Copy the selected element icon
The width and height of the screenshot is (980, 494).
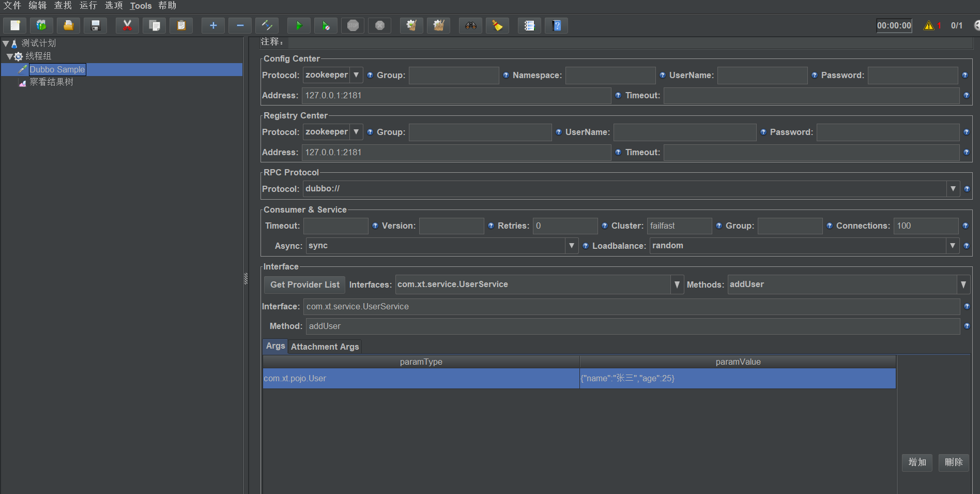pyautogui.click(x=154, y=25)
